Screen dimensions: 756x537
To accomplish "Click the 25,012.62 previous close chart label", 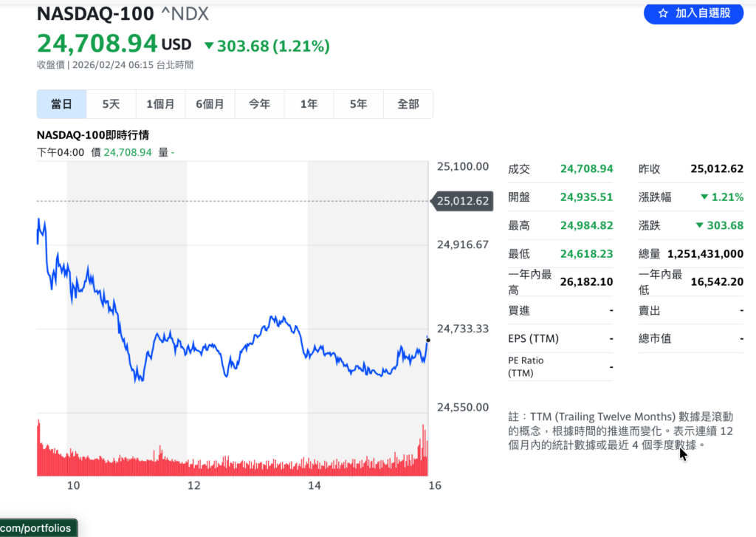I will tap(463, 201).
